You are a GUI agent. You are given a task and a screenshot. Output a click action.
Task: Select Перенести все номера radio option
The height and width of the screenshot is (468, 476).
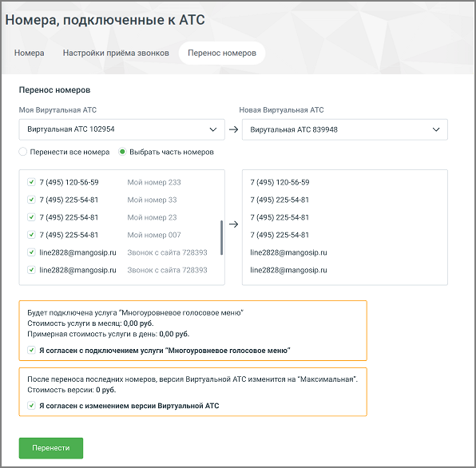coord(23,152)
